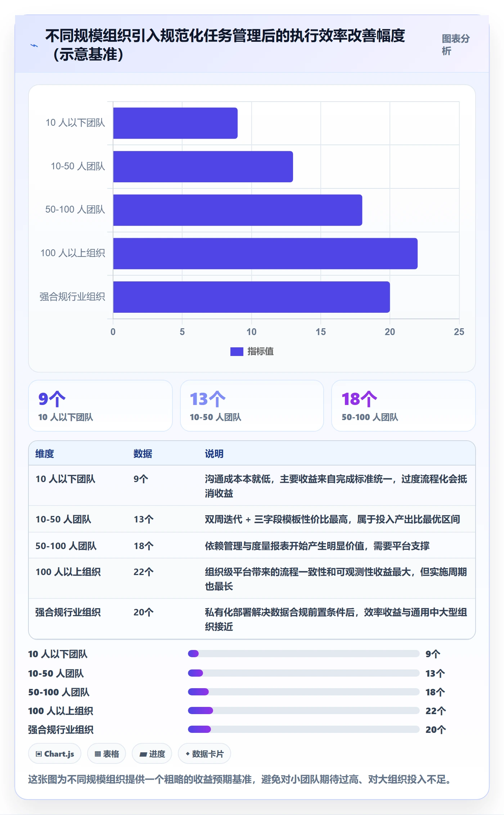
Task: Click the 进度 tag bar icon
Action: (143, 754)
